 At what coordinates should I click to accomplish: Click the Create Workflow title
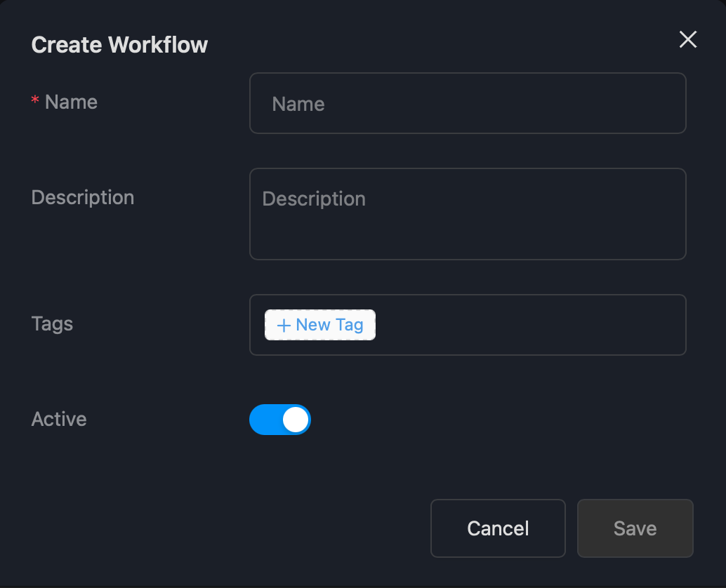coord(119,44)
